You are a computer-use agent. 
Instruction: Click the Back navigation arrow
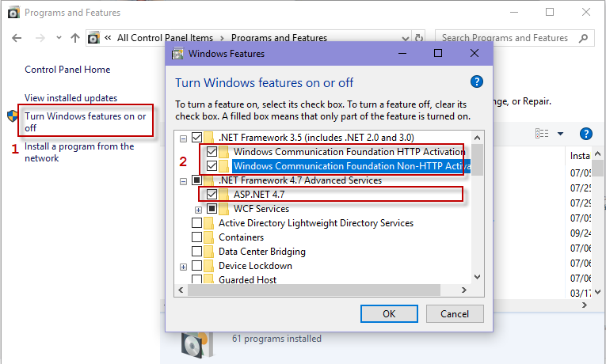coord(17,38)
